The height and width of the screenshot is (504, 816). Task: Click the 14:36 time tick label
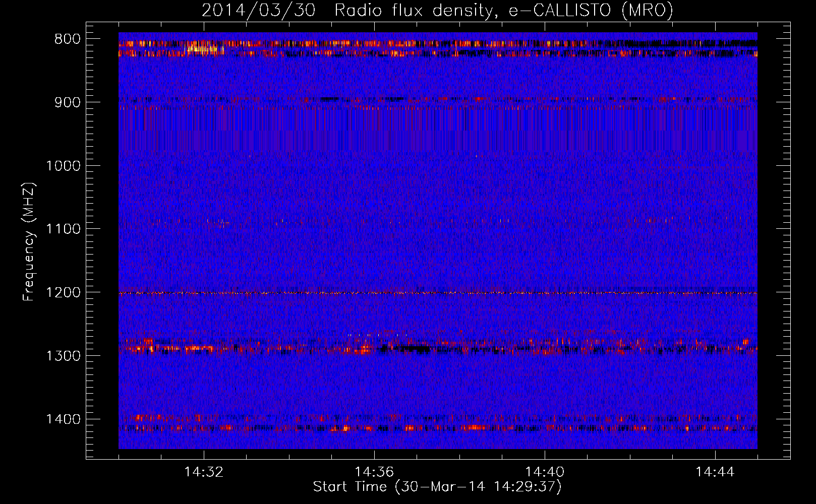(x=374, y=472)
